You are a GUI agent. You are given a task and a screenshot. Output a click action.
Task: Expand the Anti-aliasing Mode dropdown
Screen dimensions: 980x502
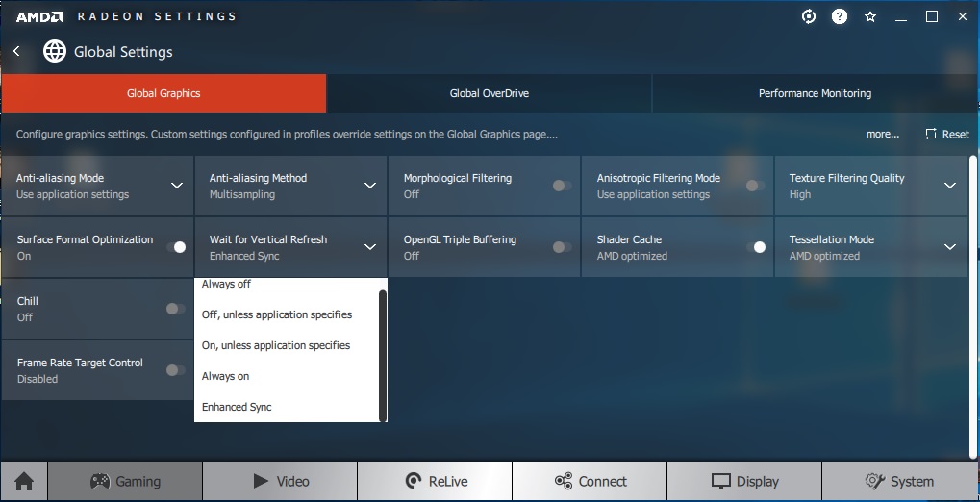coord(176,186)
